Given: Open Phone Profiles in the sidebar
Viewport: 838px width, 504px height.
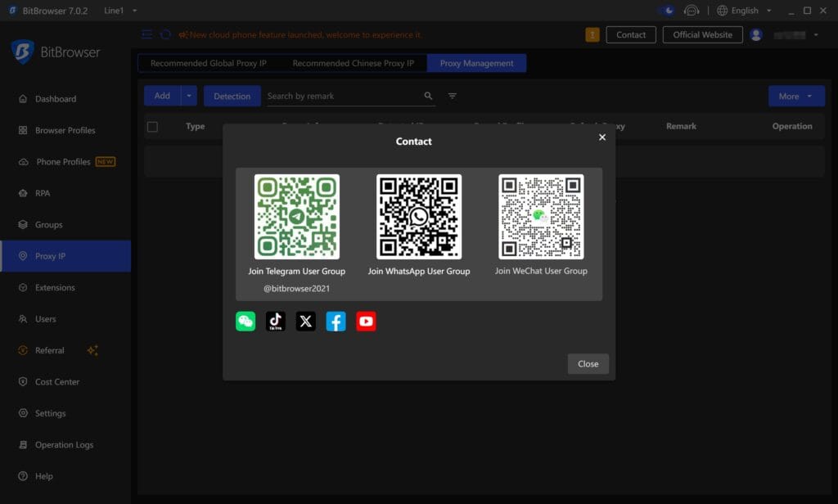Looking at the screenshot, I should point(65,162).
